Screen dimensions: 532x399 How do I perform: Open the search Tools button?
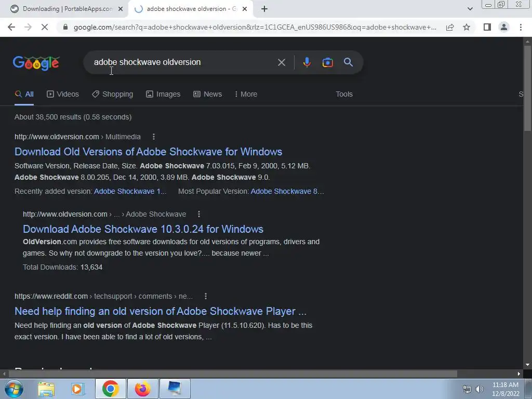coord(344,95)
